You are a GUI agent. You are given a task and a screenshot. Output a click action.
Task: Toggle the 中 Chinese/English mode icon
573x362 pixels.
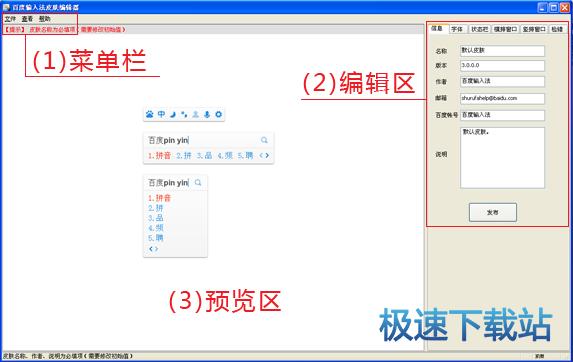coord(161,114)
